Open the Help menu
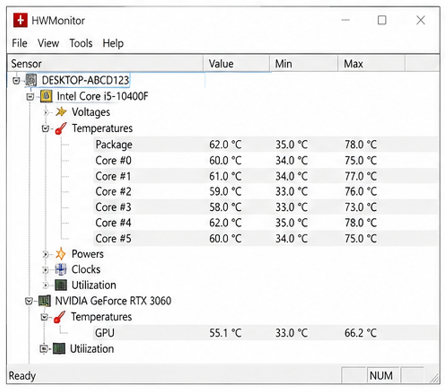 click(x=113, y=43)
